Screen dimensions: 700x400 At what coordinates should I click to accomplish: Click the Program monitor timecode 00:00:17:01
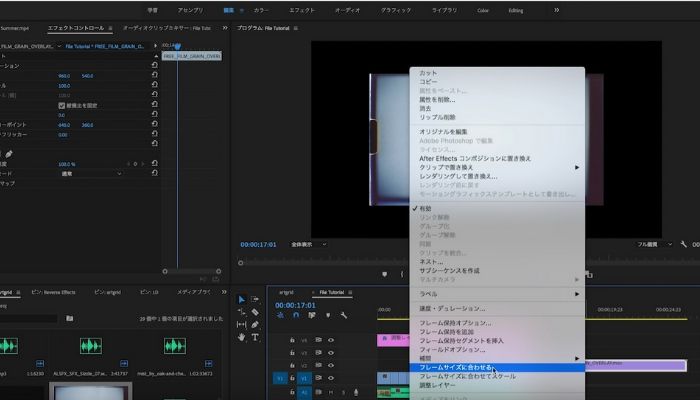[258, 245]
